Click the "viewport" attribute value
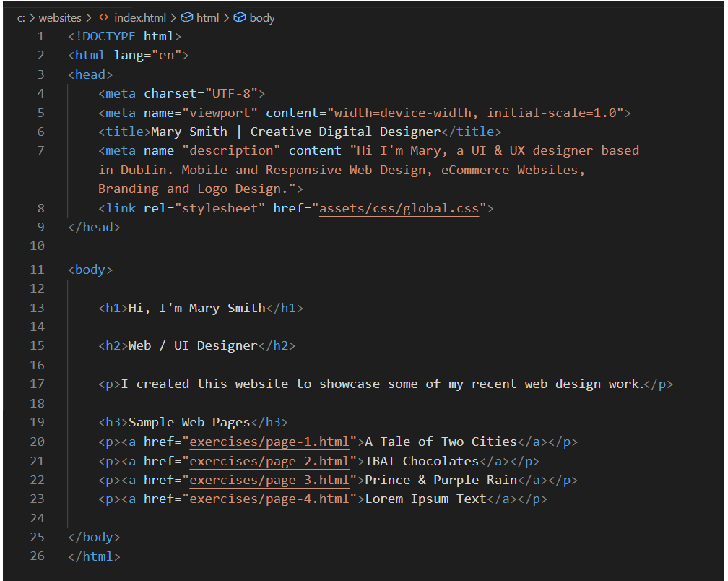 coord(220,113)
